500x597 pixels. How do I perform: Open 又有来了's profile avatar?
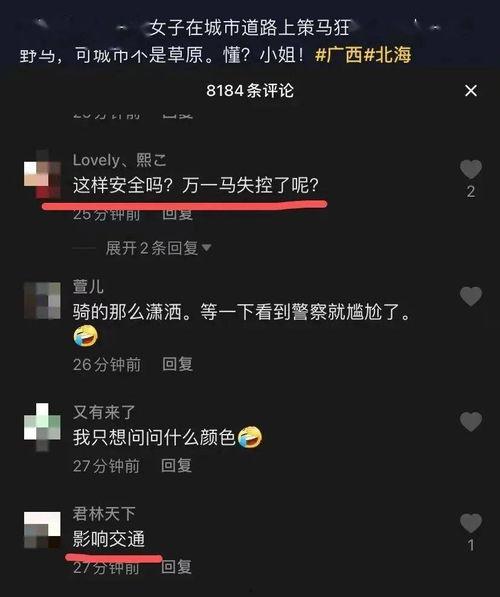[42, 426]
